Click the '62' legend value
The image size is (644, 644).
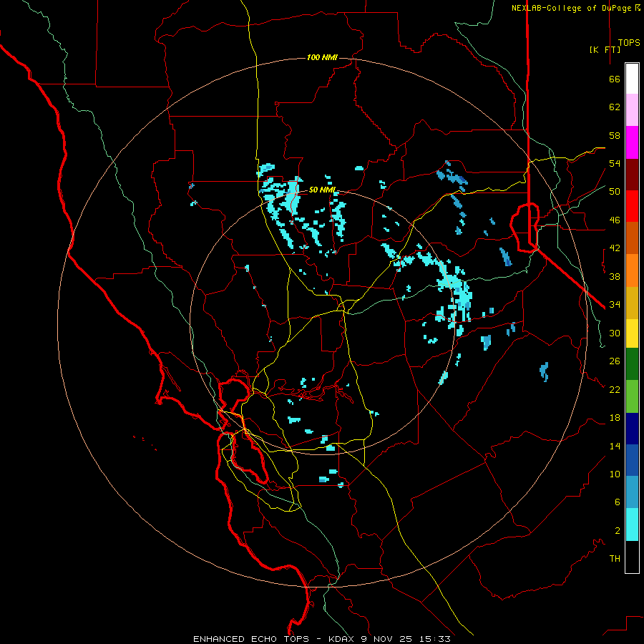coord(615,107)
